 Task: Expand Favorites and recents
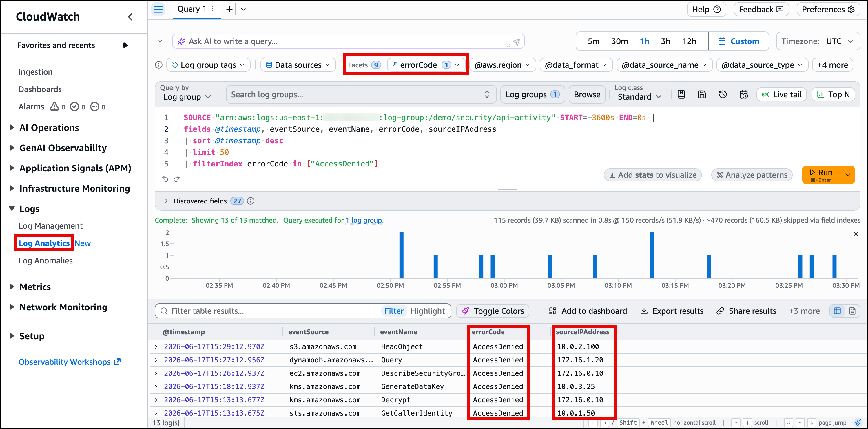(x=125, y=45)
